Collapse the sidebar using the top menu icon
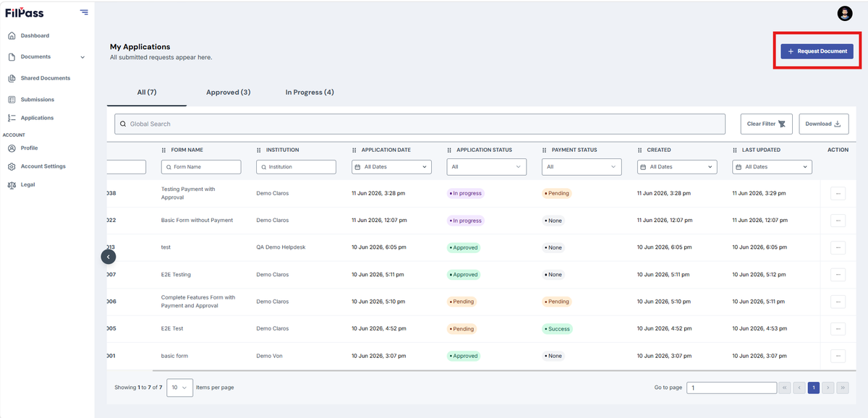This screenshot has width=868, height=418. 85,12
